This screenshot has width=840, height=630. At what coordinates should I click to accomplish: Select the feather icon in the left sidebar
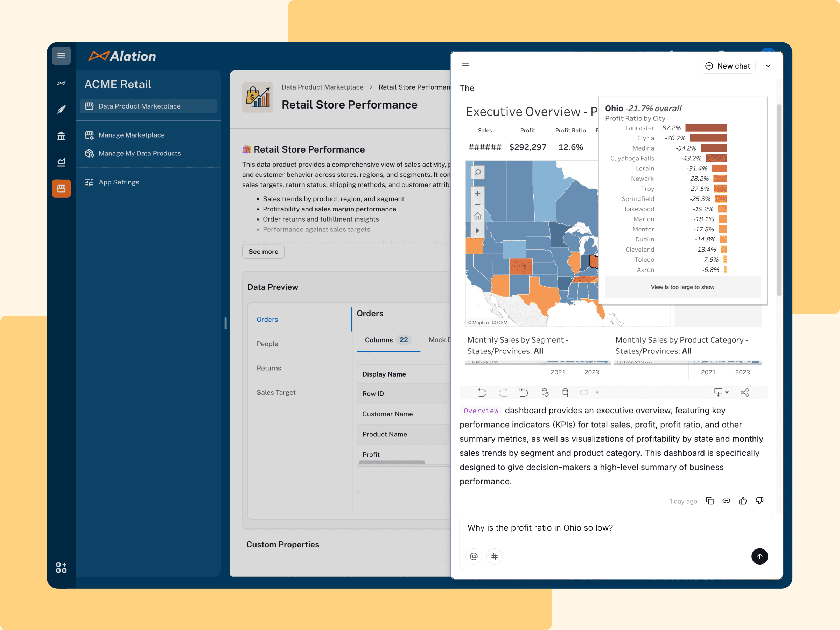[61, 109]
